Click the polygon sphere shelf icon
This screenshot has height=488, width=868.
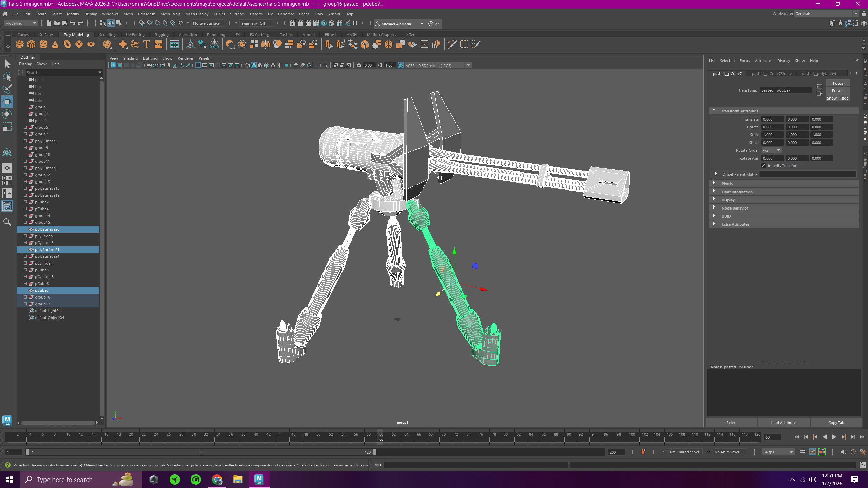[x=20, y=44]
